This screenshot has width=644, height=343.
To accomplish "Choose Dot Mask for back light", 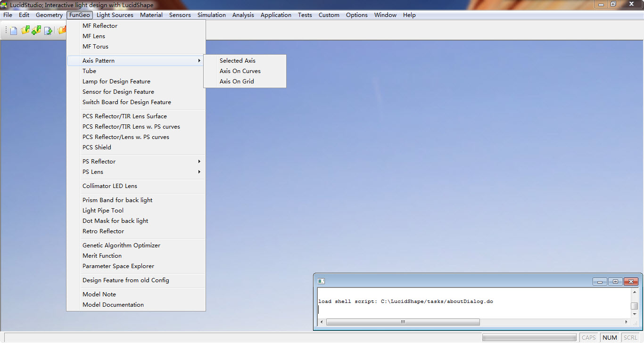I will pyautogui.click(x=136, y=221).
